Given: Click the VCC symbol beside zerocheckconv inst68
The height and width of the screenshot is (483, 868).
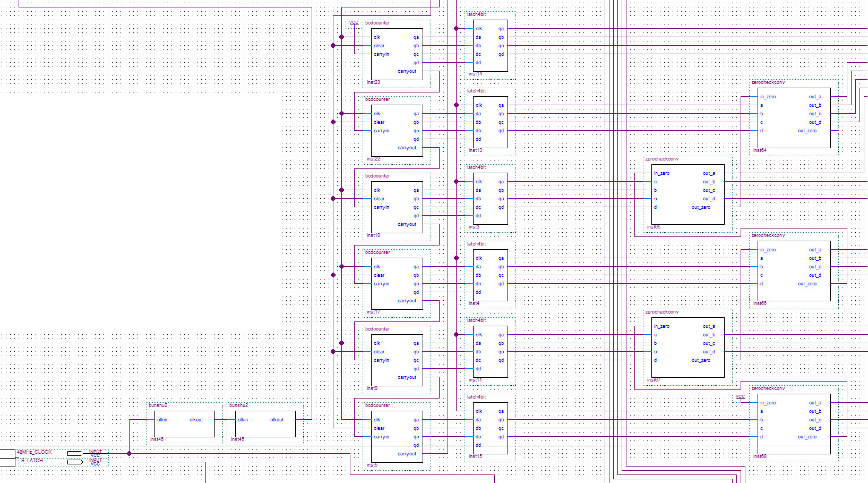Looking at the screenshot, I should click(741, 397).
